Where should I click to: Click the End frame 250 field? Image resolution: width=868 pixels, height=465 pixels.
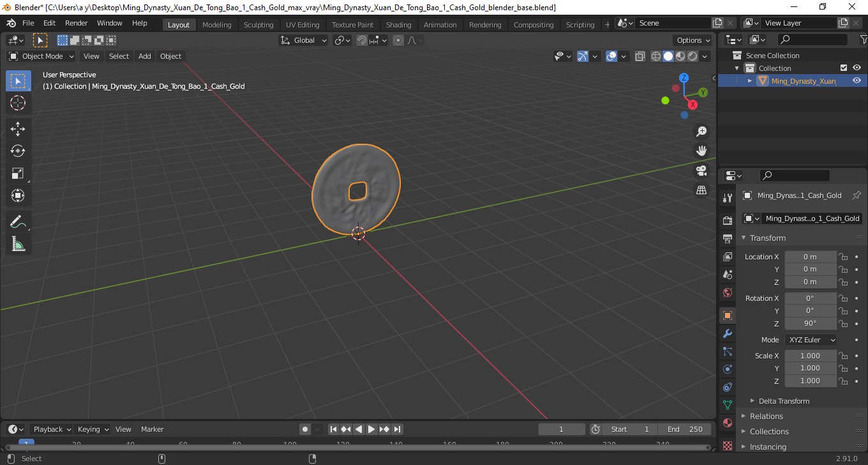click(x=685, y=429)
